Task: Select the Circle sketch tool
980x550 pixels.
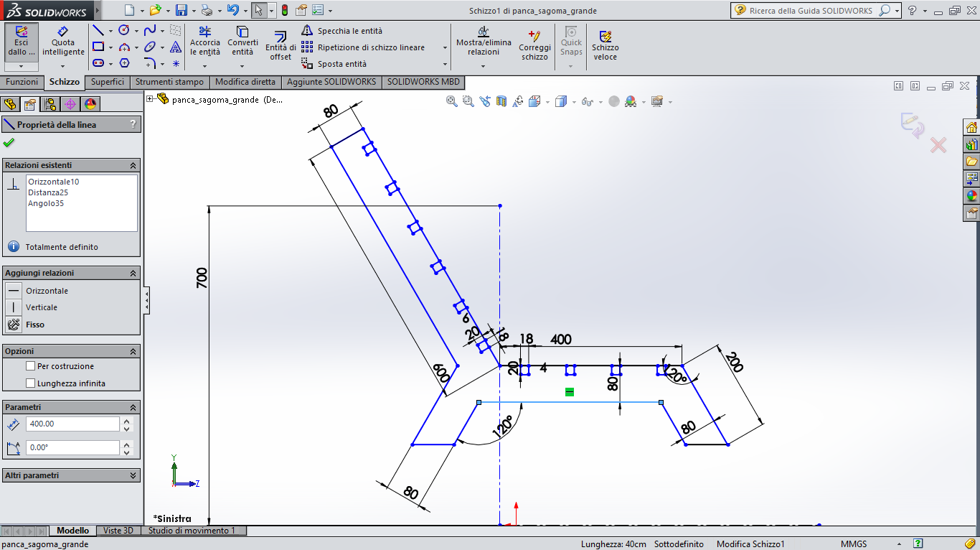Action: point(124,31)
